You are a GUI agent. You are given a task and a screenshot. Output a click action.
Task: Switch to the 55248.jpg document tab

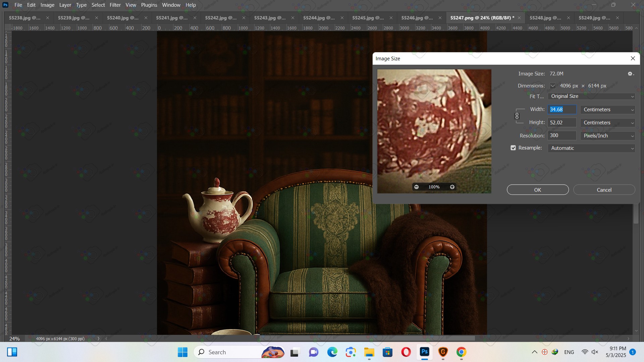click(545, 18)
